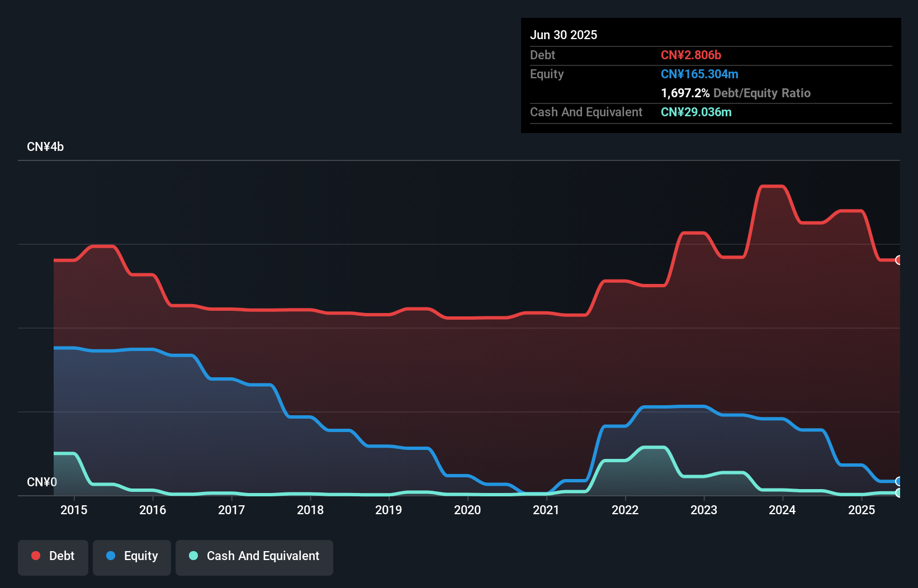Click the CN¥165.304m Equity link
This screenshot has height=588, width=918.
(x=699, y=74)
